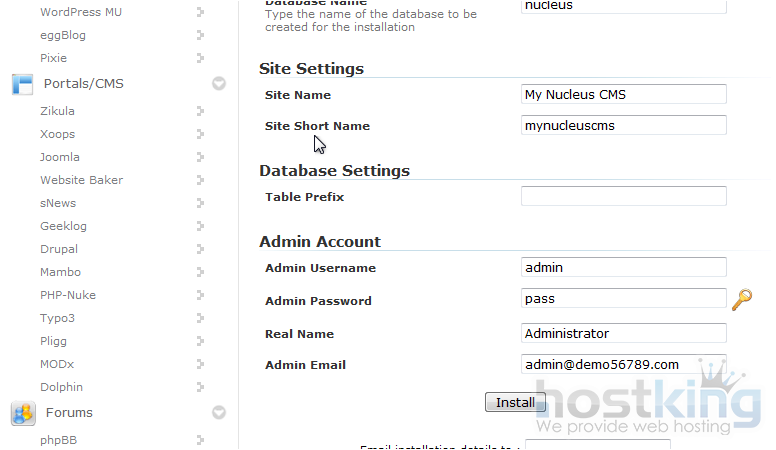Click the Admin Username field
Screen dimensions: 776x450
point(623,267)
